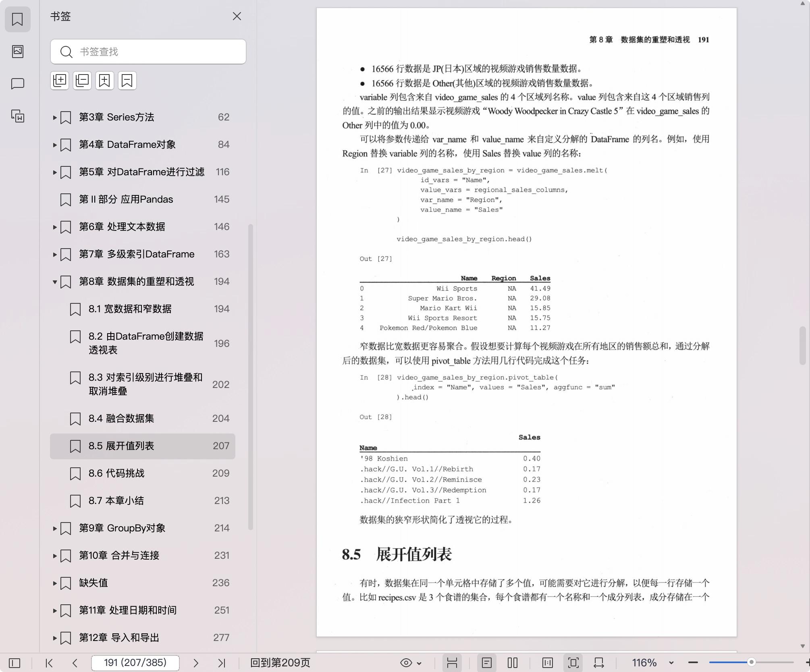Expand chapter 11 处理日期和时间

[55, 610]
